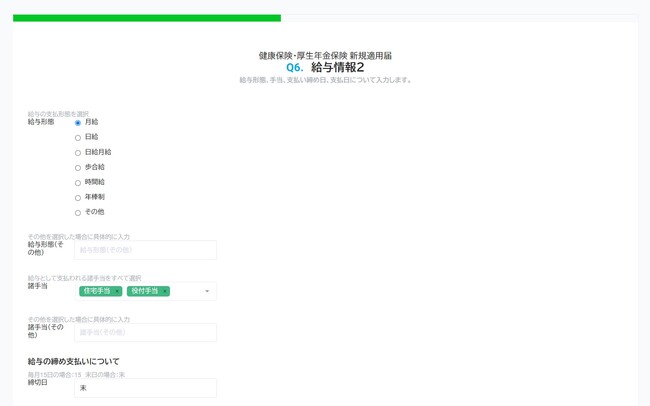The height and width of the screenshot is (406, 650).
Task: Open the 諸手当 dropdown arrow
Action: (207, 291)
